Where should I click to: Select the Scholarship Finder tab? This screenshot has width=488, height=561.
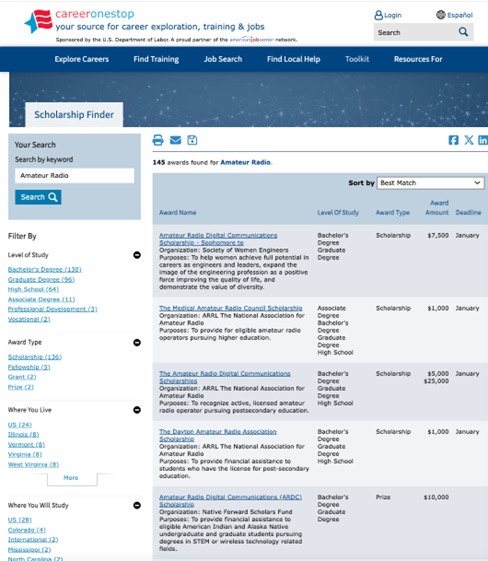click(x=74, y=114)
